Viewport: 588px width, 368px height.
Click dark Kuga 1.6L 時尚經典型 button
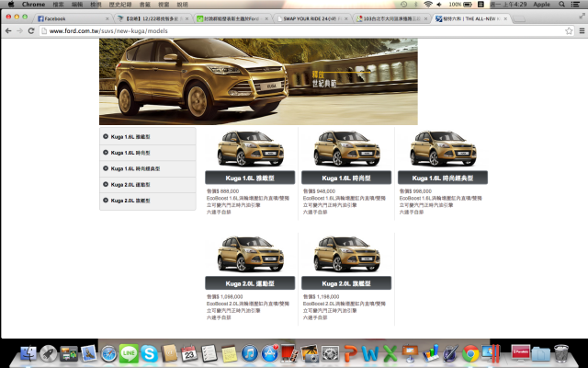[x=443, y=178]
